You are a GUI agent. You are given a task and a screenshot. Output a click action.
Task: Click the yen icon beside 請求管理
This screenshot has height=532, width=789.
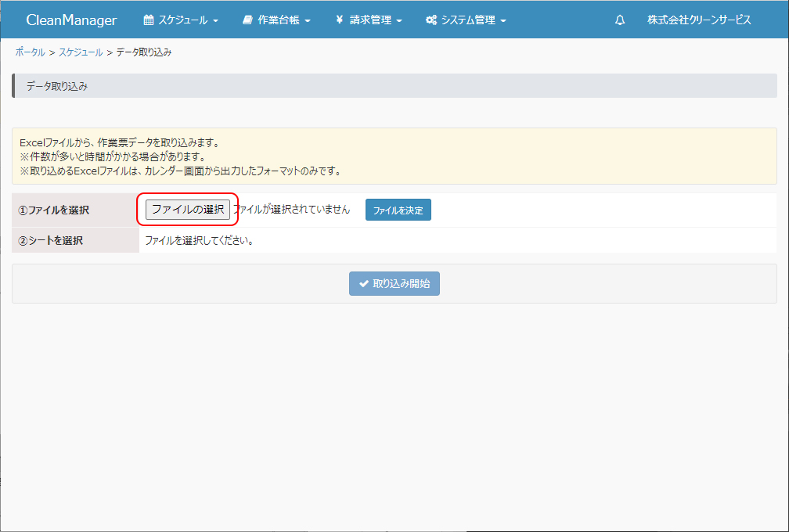coord(339,20)
